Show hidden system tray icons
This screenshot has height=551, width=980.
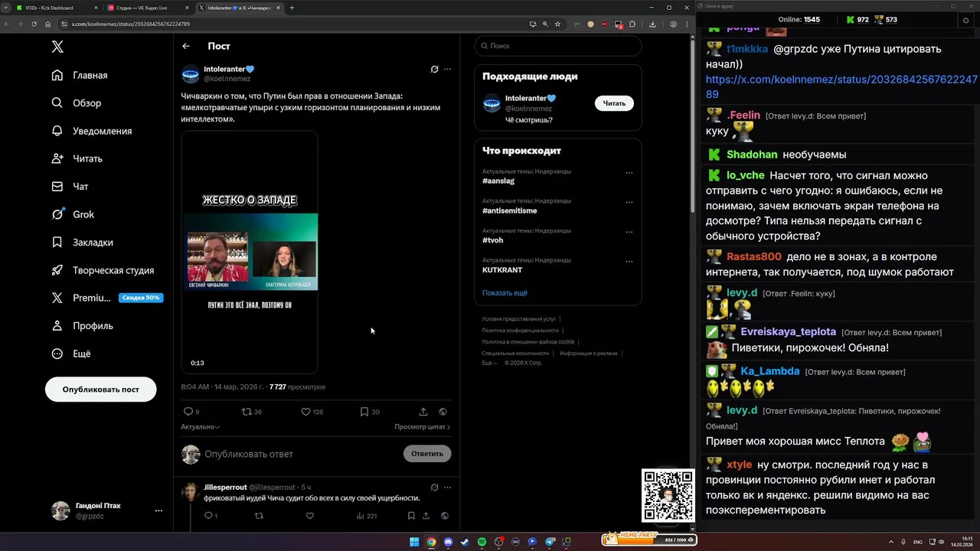891,542
